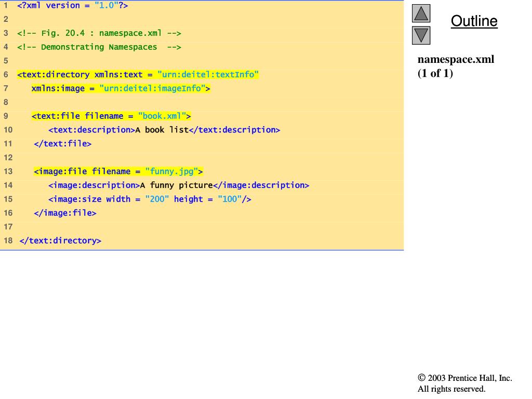Click the closing </text:directory> tag
Screen dimensions: 532x399
(x=60, y=241)
